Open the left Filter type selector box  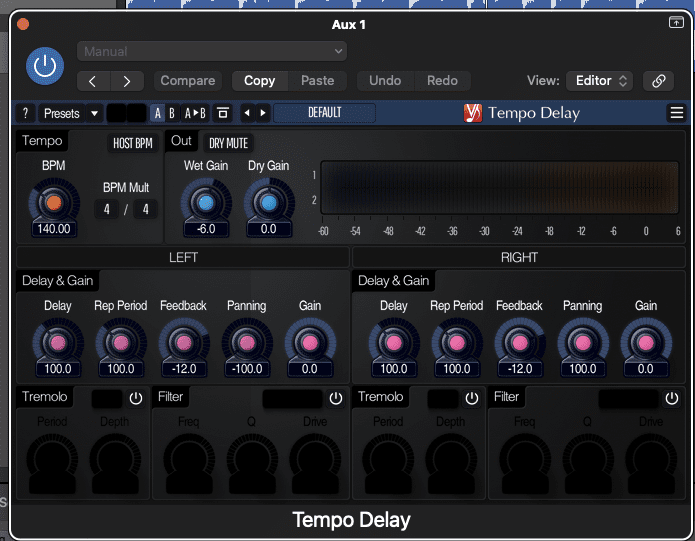click(293, 399)
